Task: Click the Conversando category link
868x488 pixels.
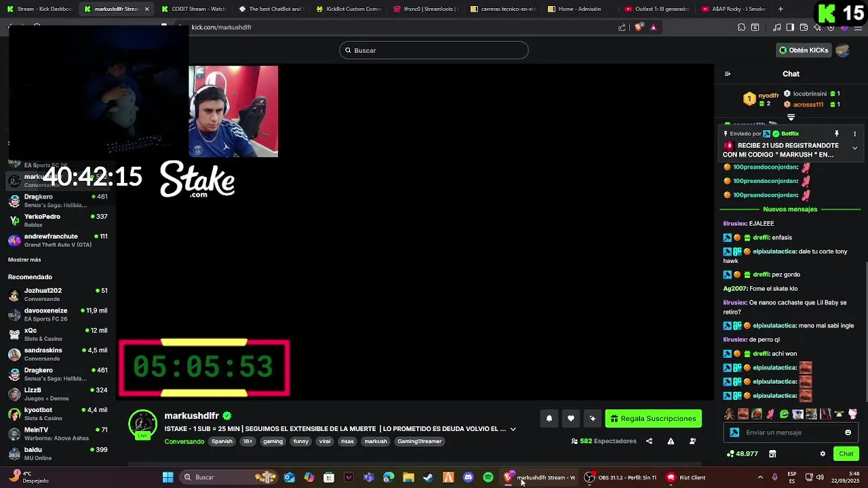Action: [184, 441]
